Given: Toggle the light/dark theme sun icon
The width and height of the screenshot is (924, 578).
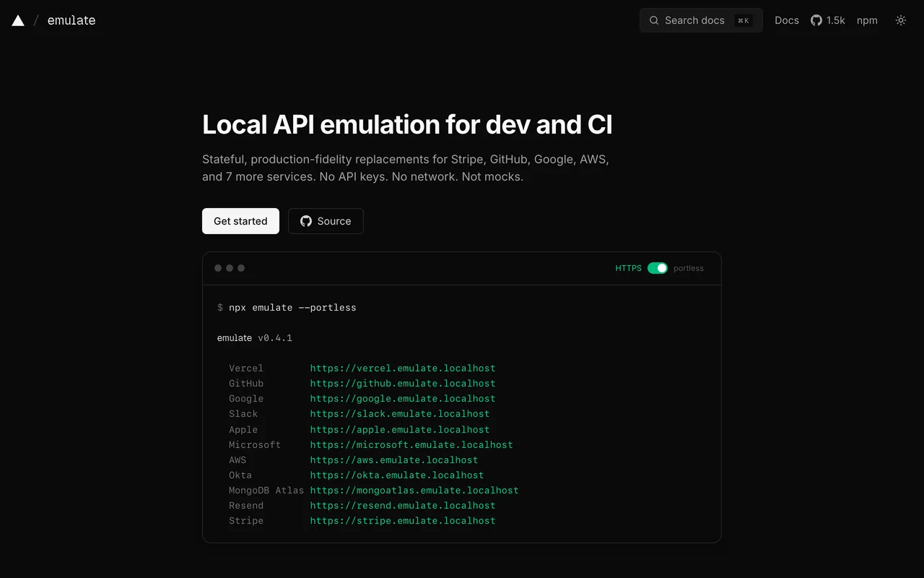Looking at the screenshot, I should pyautogui.click(x=901, y=20).
